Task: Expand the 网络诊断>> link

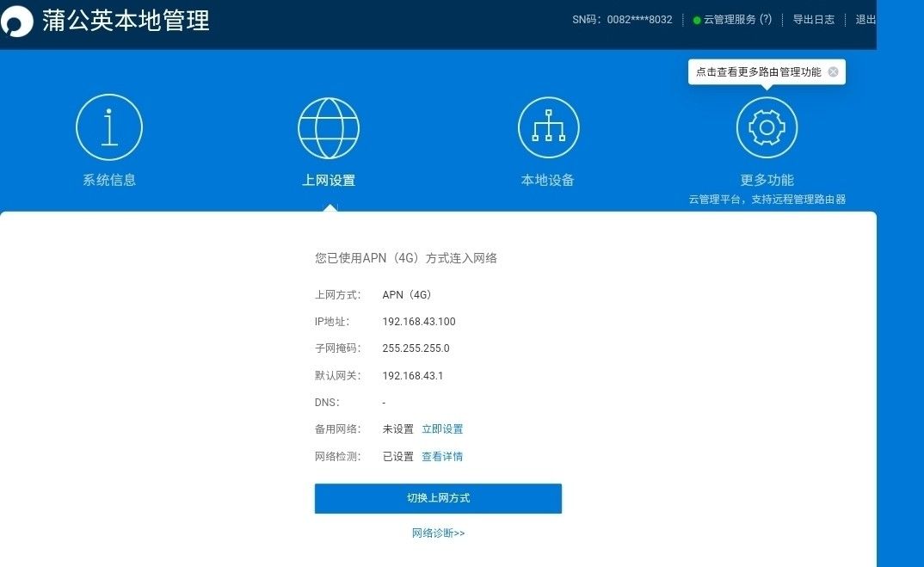Action: tap(438, 533)
